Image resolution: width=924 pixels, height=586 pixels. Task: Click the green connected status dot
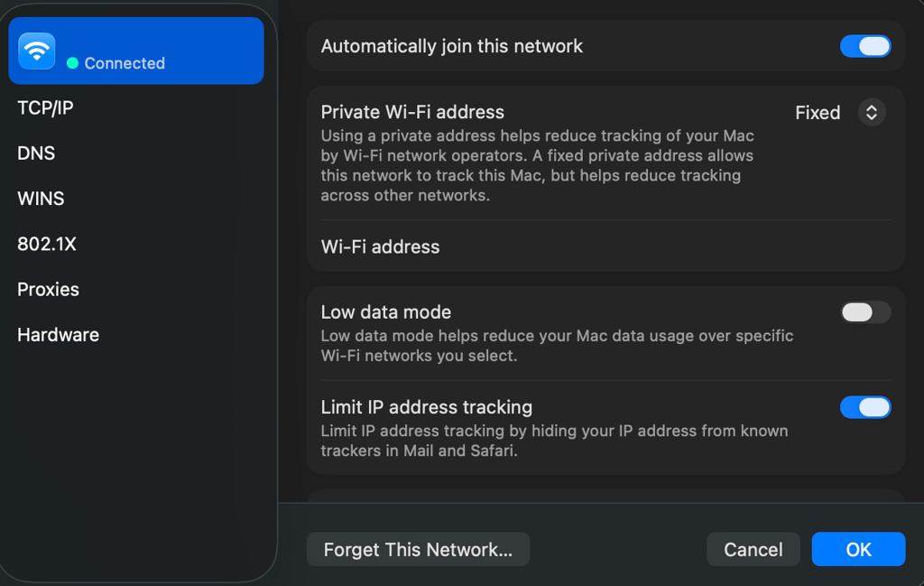(72, 63)
